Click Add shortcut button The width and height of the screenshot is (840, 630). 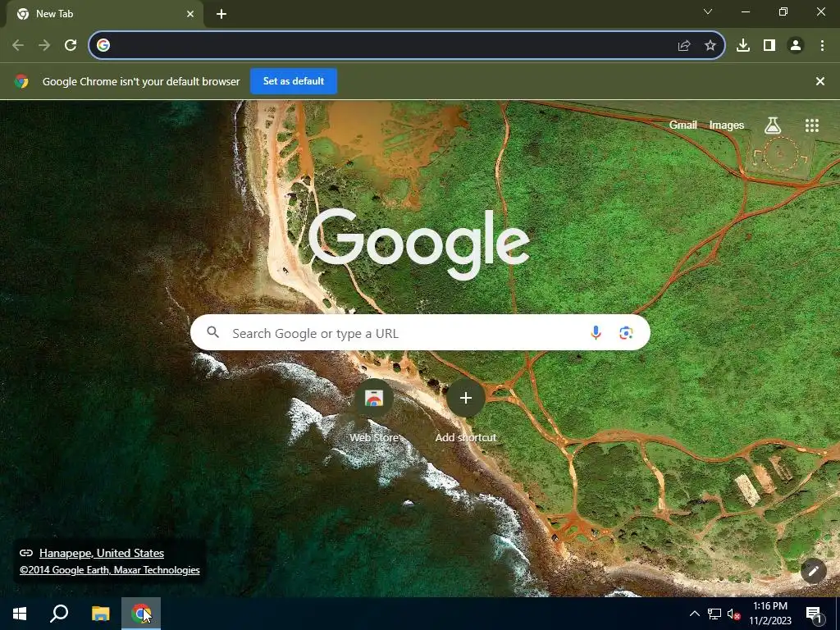[x=466, y=410]
